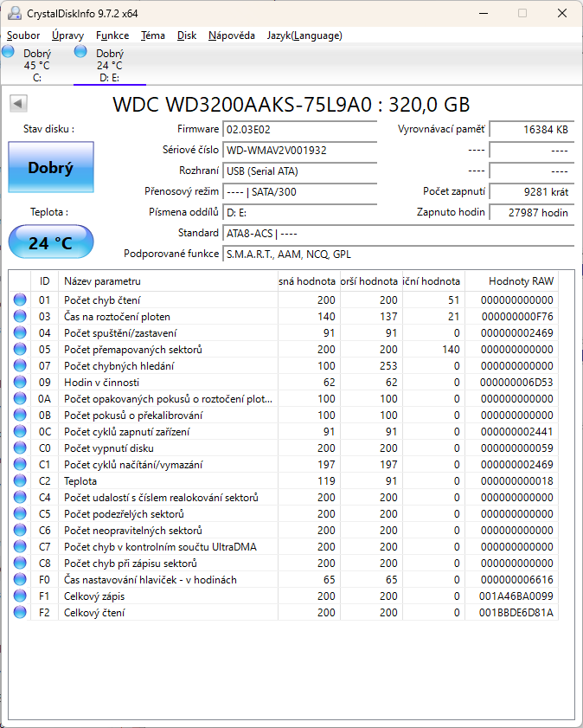Click the Rozhraní field USB (Serial ATA)
Viewport: 583px width, 728px height.
299,171
